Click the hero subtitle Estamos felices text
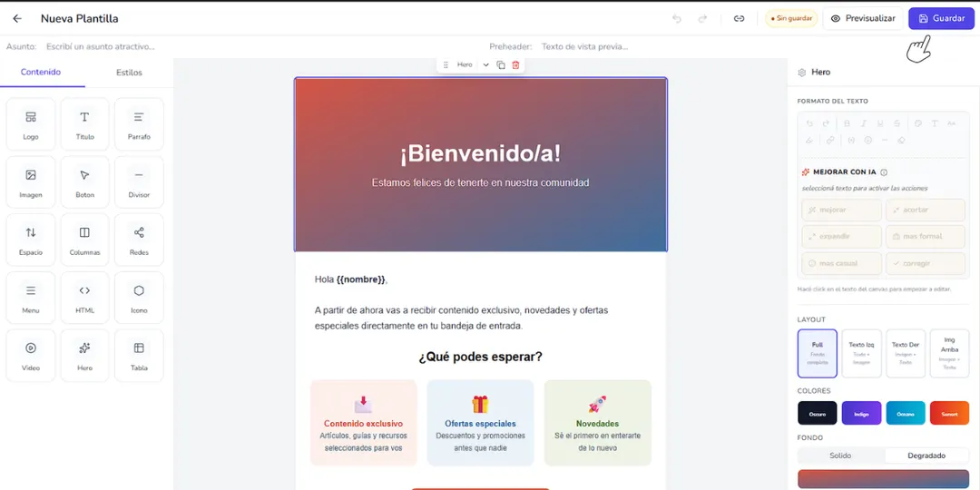Viewport: 980px width, 490px height. [481, 182]
